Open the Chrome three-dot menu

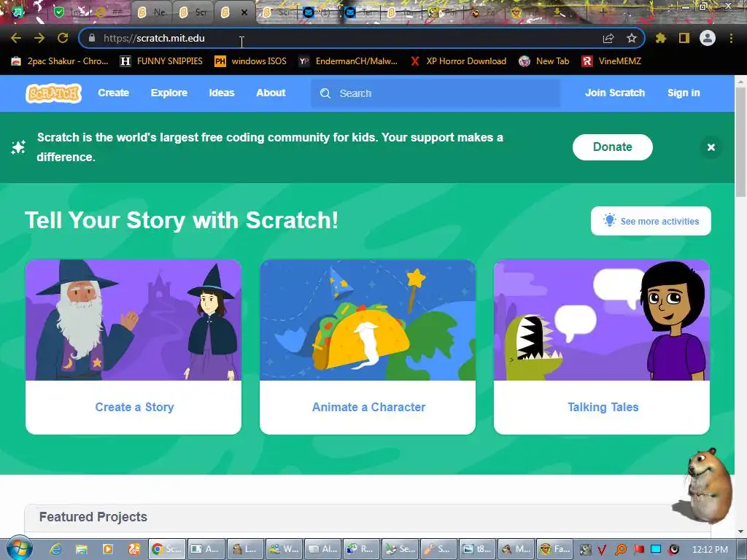pos(731,38)
